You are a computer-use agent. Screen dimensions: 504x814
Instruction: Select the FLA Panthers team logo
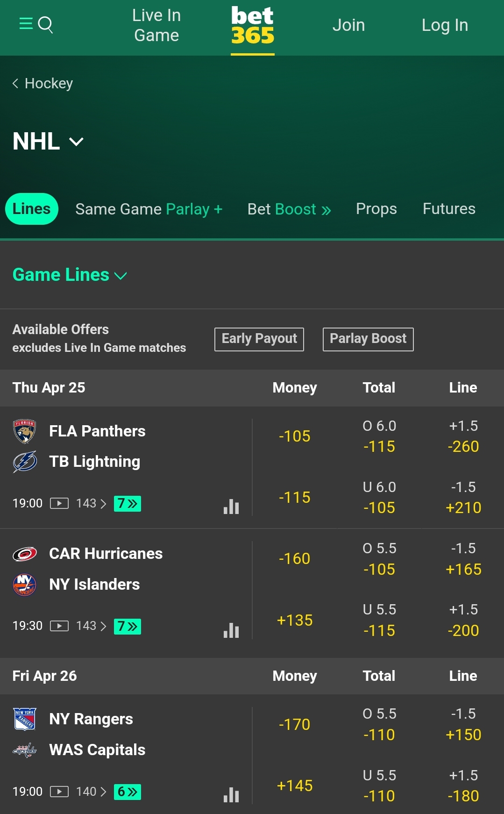24,431
